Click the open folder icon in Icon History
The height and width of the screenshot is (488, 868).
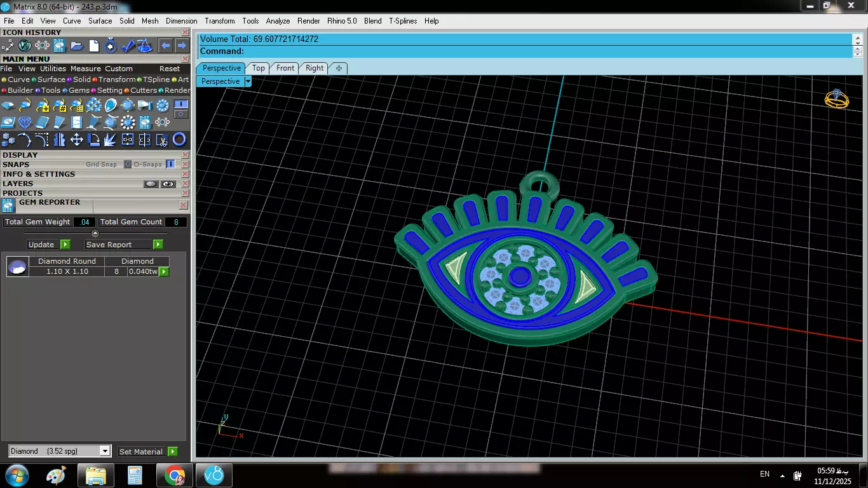pos(77,46)
